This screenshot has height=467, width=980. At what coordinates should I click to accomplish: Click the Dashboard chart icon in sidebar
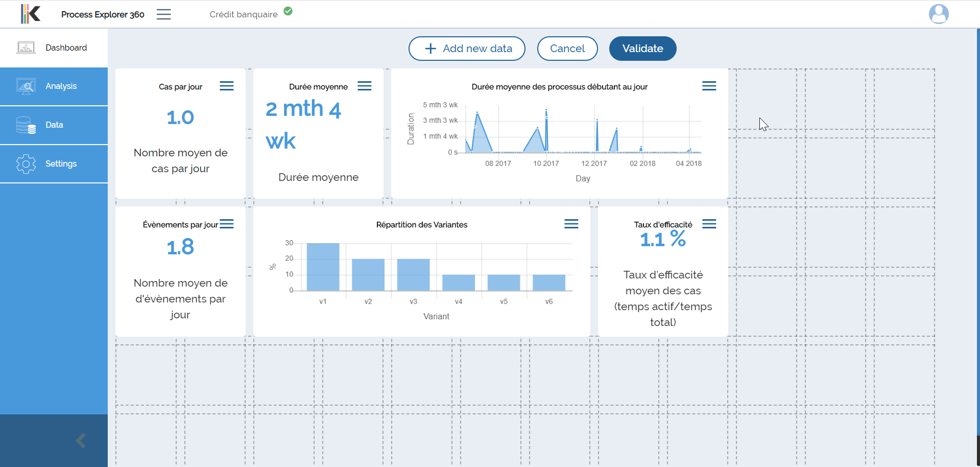[x=26, y=48]
